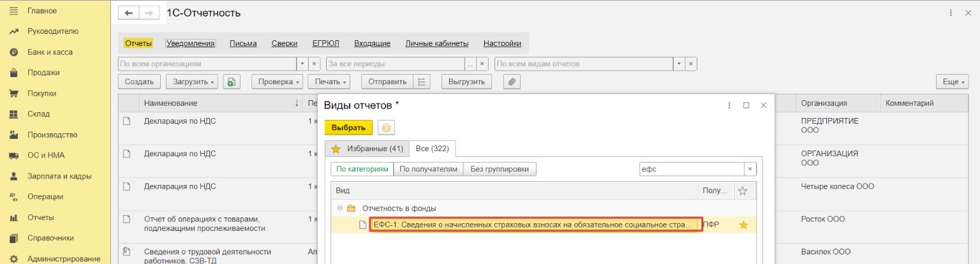Click the attachment paperclip icon in toolbar
This screenshot has width=980, height=264.
click(x=512, y=82)
